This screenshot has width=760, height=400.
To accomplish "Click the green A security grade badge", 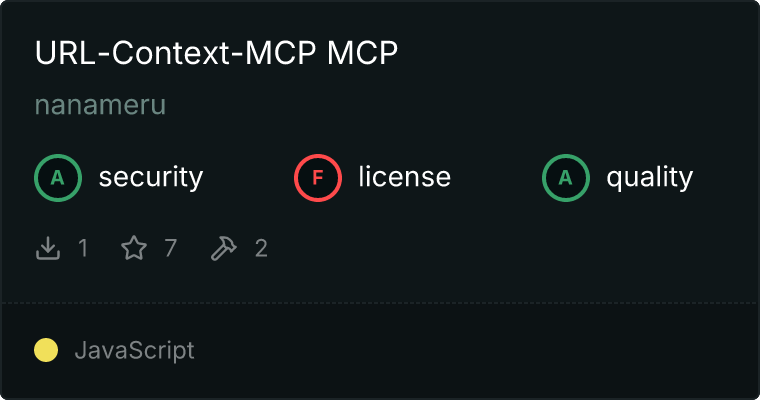I will tap(58, 178).
